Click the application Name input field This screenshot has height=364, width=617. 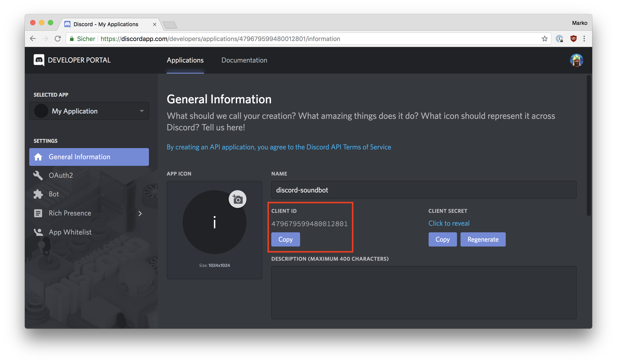pos(424,190)
